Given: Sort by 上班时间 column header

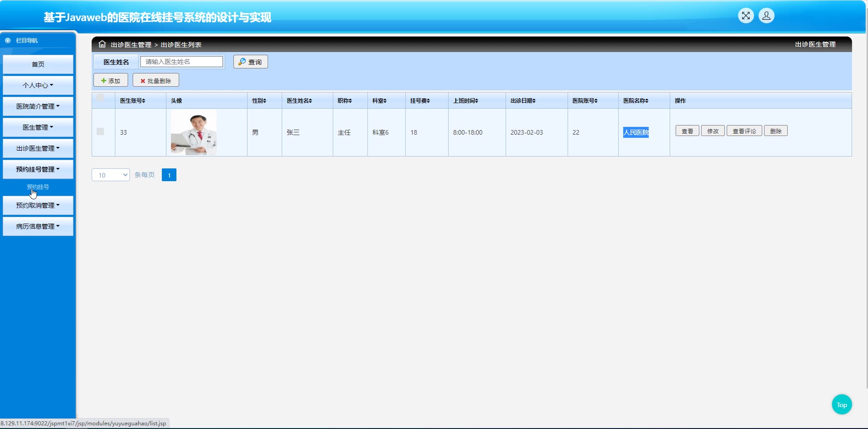Looking at the screenshot, I should pos(466,101).
